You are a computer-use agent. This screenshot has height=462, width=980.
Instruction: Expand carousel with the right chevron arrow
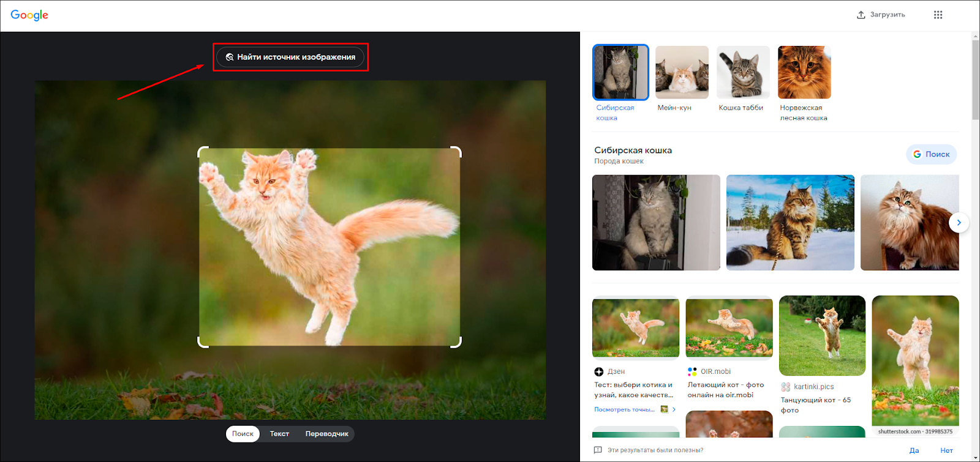[x=959, y=223]
